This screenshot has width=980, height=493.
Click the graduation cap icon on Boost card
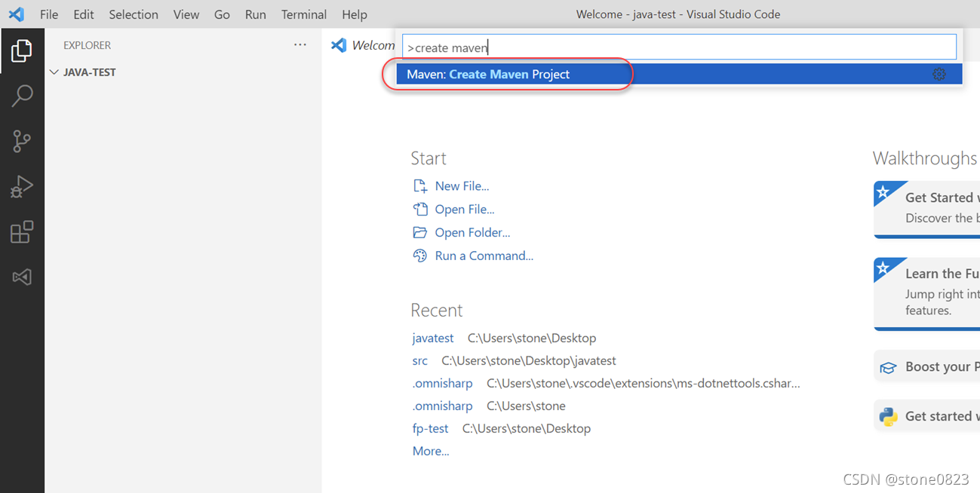[x=889, y=368]
